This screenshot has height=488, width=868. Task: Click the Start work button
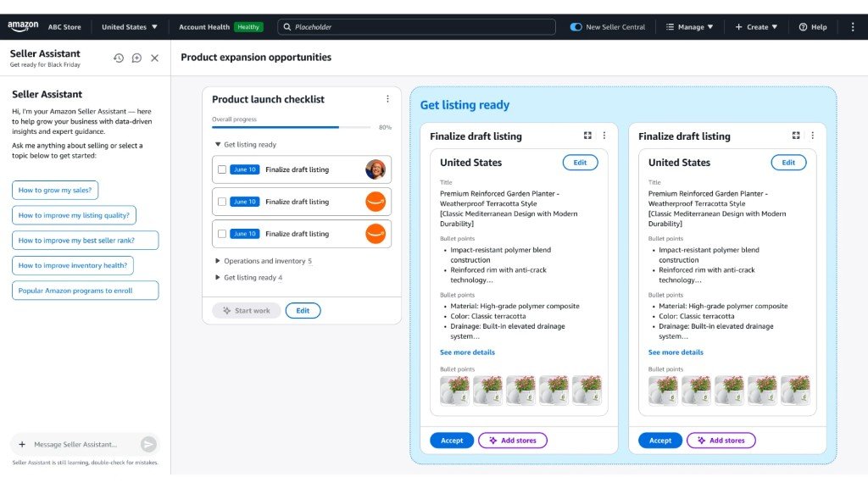pos(247,310)
